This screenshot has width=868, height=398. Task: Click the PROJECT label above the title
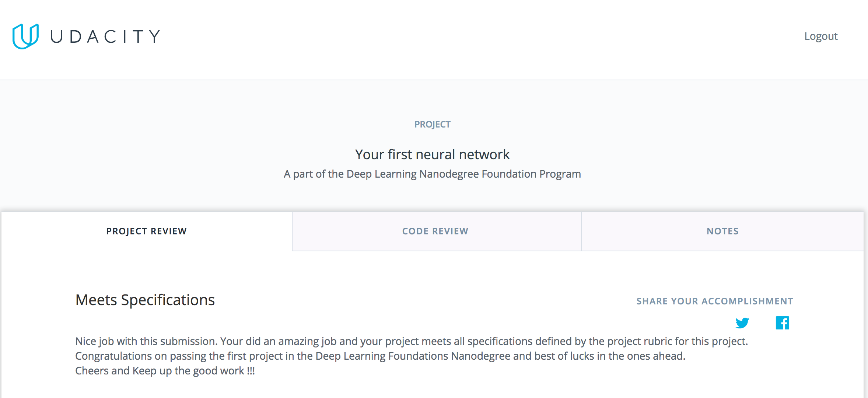[432, 125]
